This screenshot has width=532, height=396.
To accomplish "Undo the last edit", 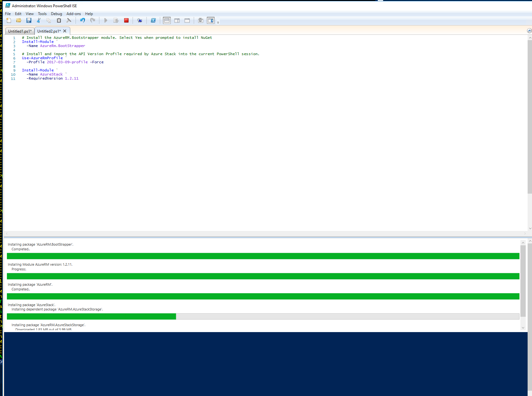I will coord(82,20).
